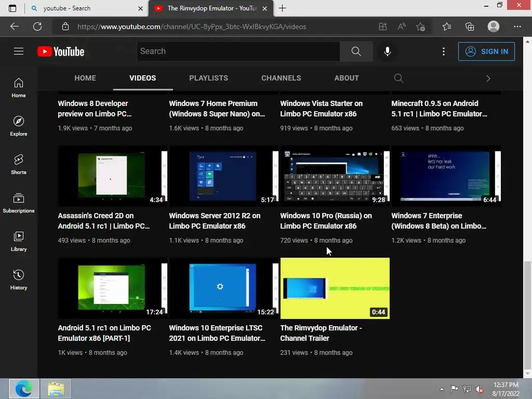The width and height of the screenshot is (532, 399).
Task: Click the page vertical scrollbar thumb
Action: [527, 315]
